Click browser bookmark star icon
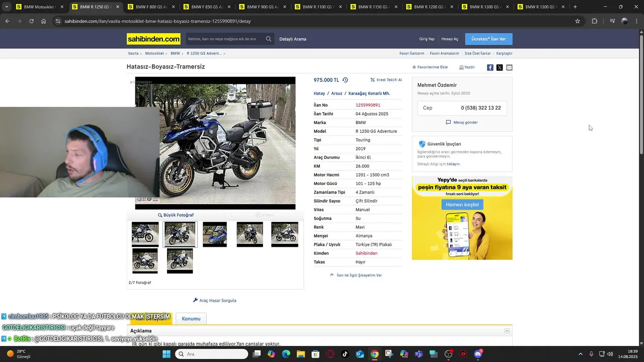 click(x=578, y=21)
